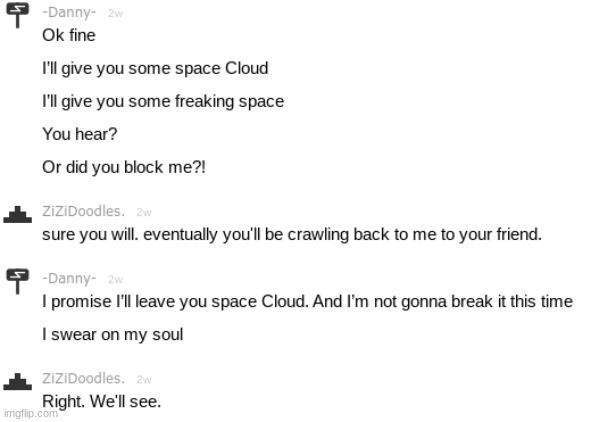
Task: Click 'I'll give you some freaking space' line
Action: pyautogui.click(x=163, y=102)
